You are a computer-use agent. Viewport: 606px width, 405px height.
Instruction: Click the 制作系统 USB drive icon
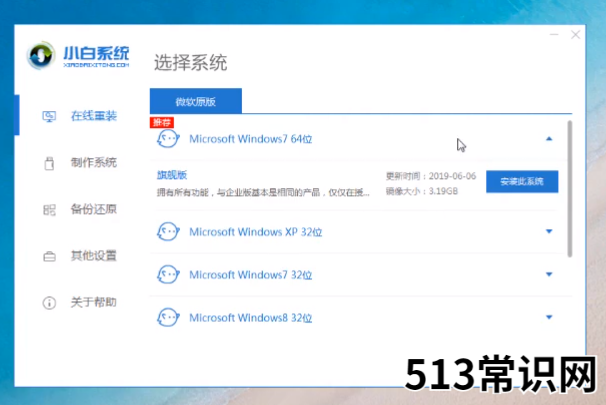click(x=49, y=163)
